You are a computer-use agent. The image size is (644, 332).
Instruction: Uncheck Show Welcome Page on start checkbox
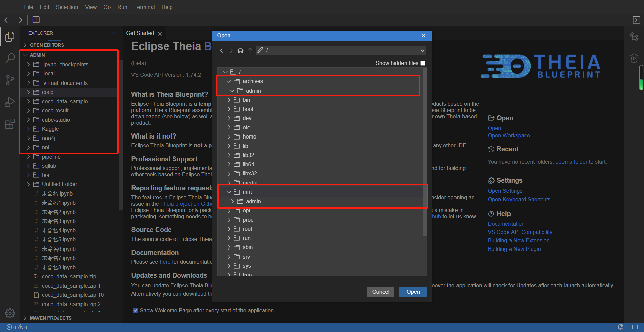tap(136, 310)
